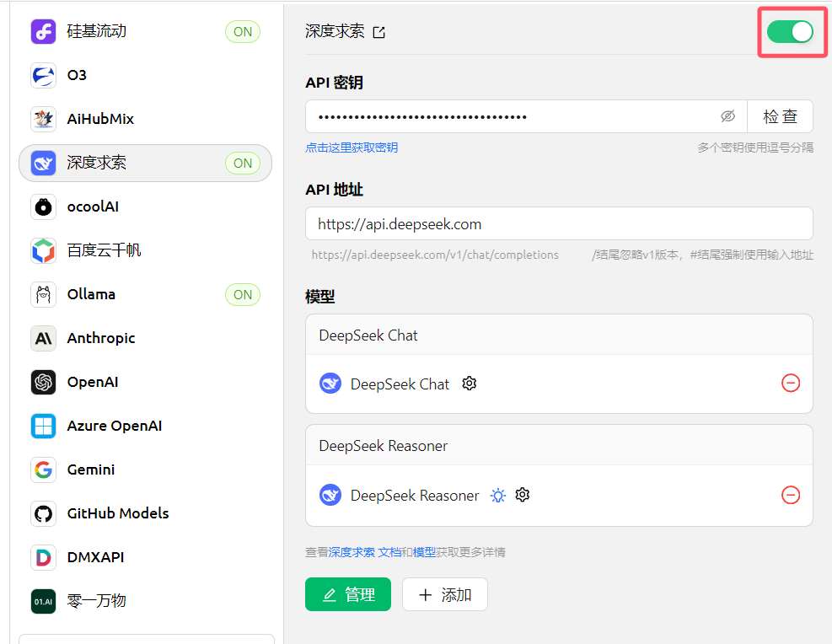Click the chat/completions preview URL text

[435, 255]
